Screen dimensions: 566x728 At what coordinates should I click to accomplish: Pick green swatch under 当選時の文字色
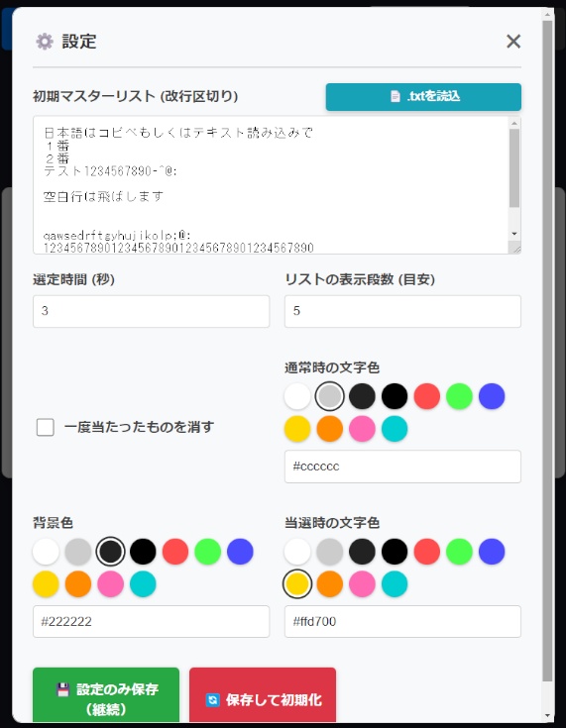(x=459, y=552)
